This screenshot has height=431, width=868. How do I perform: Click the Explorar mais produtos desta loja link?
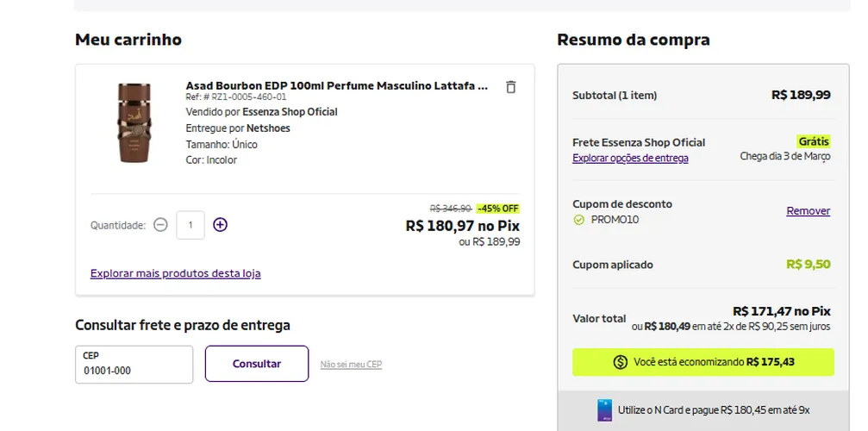click(176, 273)
